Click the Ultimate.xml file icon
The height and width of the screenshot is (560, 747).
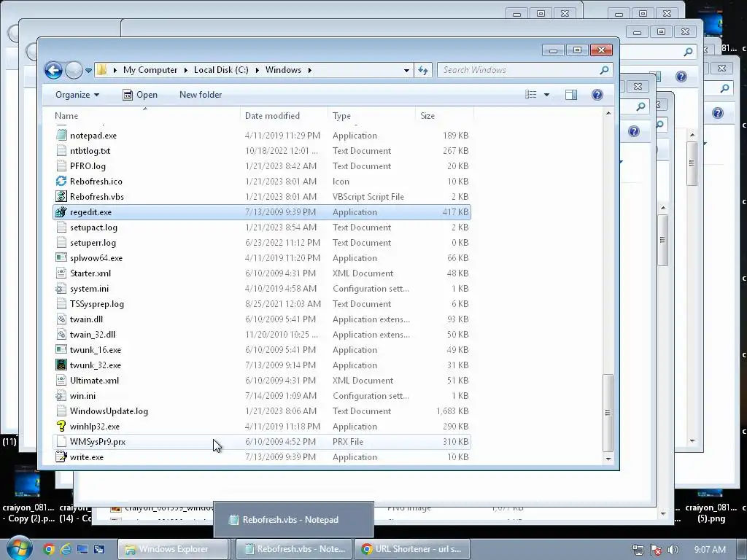[61, 381]
